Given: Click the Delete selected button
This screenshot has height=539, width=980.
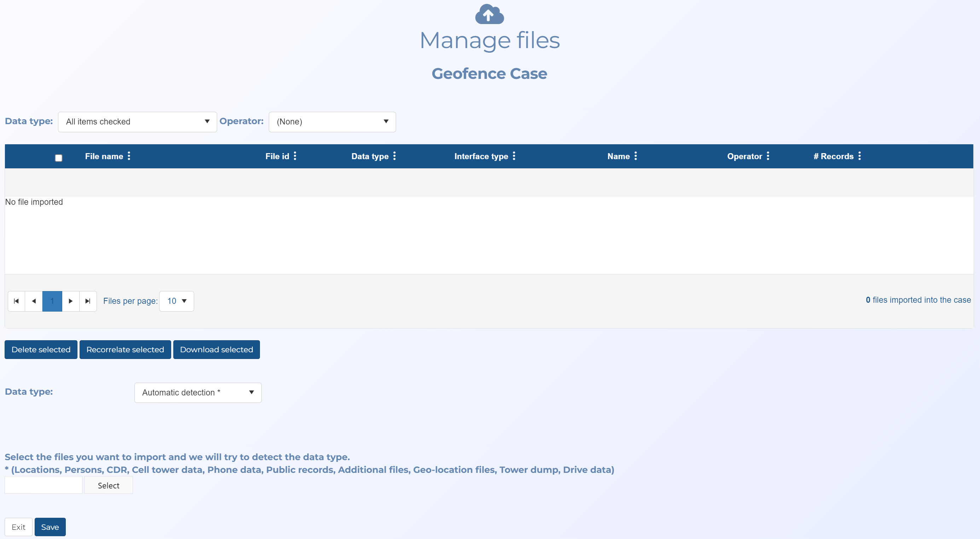Looking at the screenshot, I should [41, 349].
